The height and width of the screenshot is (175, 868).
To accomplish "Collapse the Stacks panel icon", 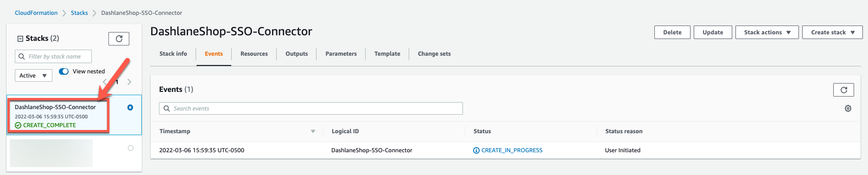I will [x=20, y=39].
